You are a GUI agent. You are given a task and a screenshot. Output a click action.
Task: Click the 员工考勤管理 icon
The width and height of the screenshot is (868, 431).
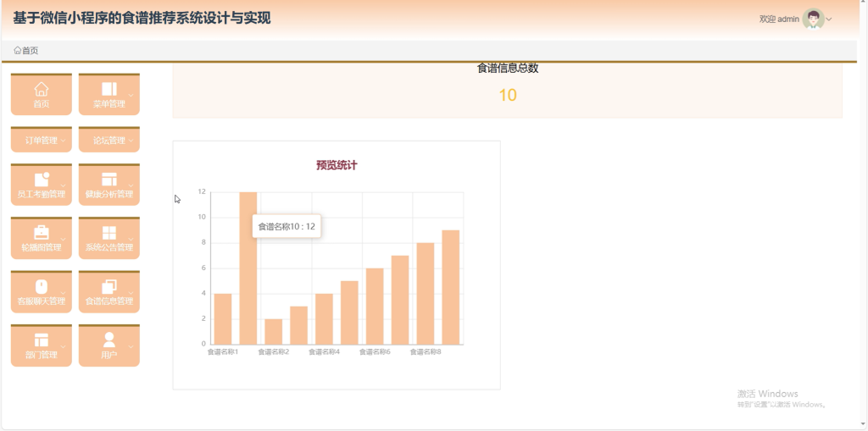tap(42, 180)
